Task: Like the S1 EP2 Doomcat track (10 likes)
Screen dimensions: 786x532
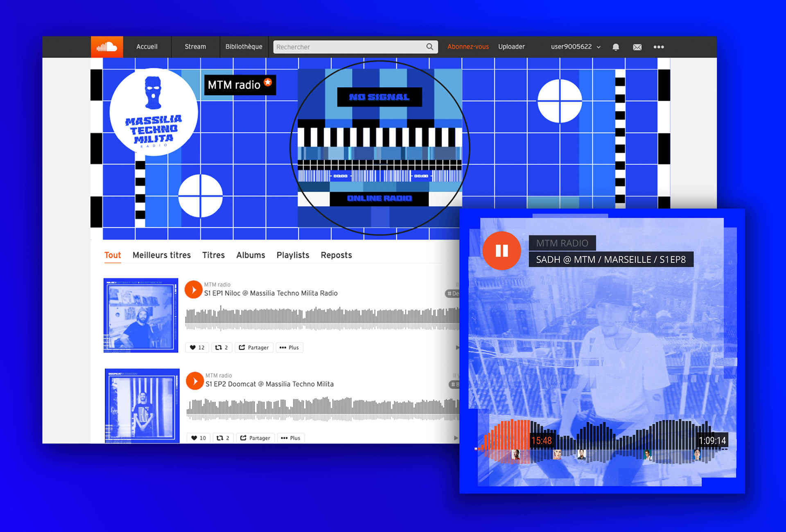Action: click(x=199, y=438)
